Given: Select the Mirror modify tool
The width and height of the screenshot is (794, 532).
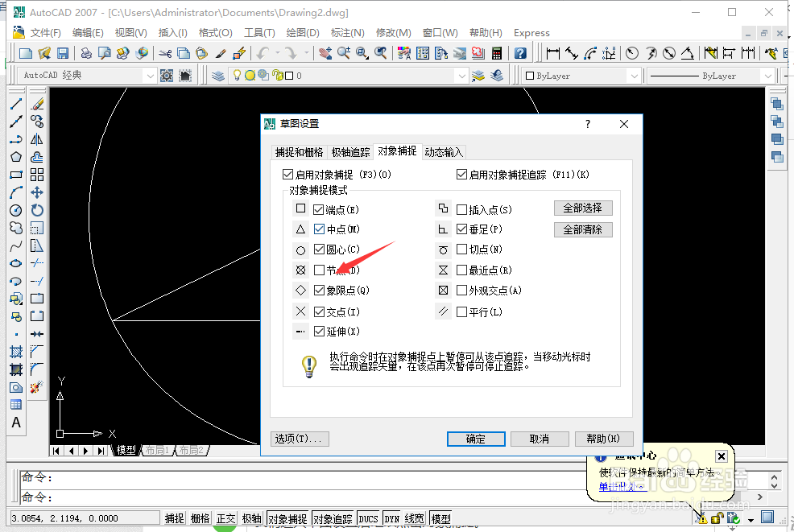Looking at the screenshot, I should 37,139.
